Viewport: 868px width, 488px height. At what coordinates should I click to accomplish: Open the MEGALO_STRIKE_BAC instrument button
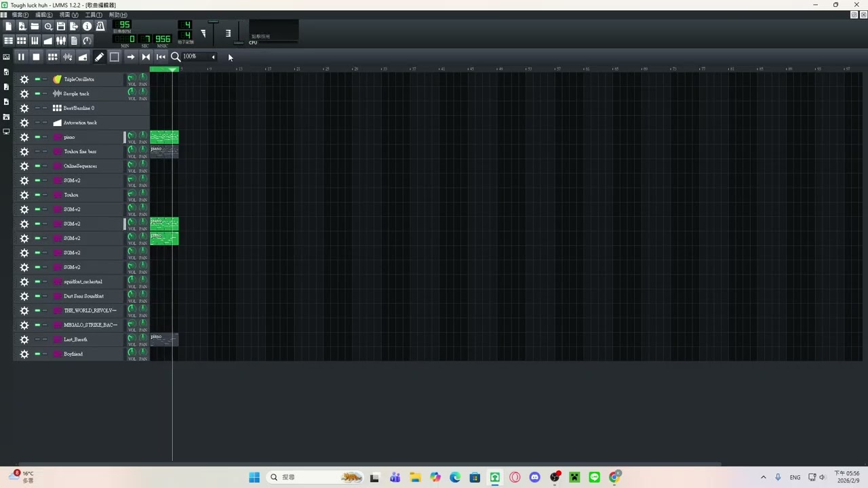[x=87, y=325]
